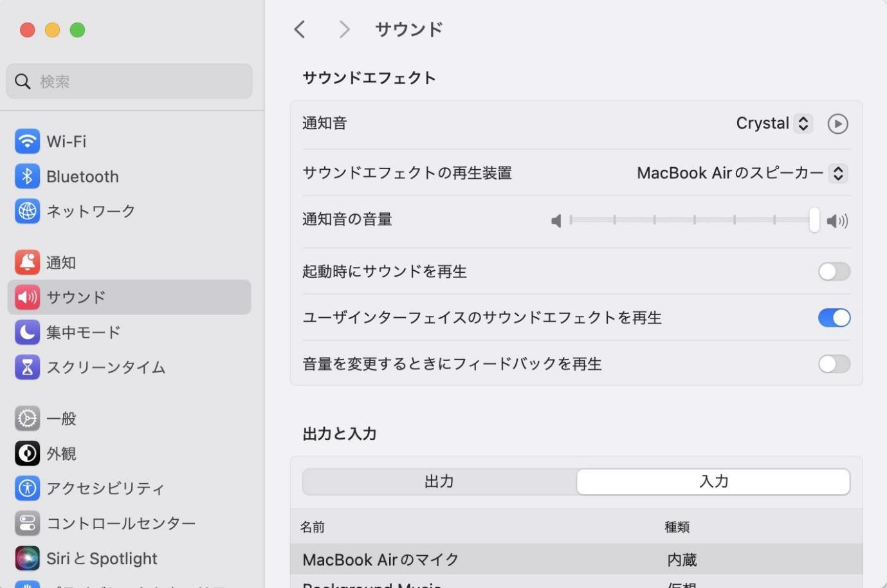Click the Bluetooth label in sidebar

82,176
